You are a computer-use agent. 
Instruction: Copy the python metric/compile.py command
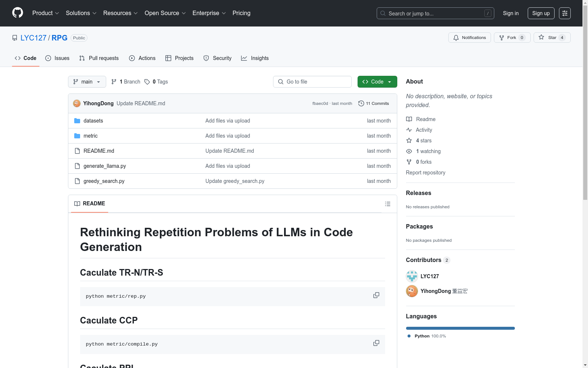click(x=376, y=343)
